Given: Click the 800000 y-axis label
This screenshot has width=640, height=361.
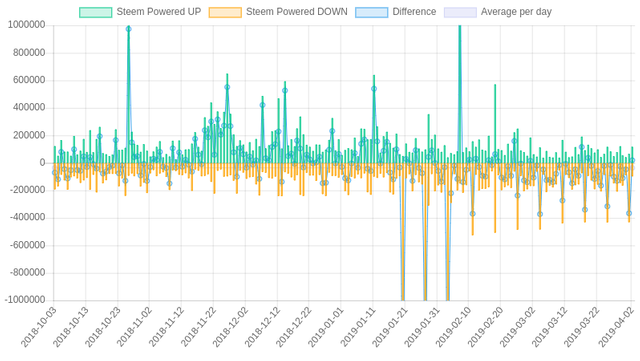Looking at the screenshot, I should 29,53.
